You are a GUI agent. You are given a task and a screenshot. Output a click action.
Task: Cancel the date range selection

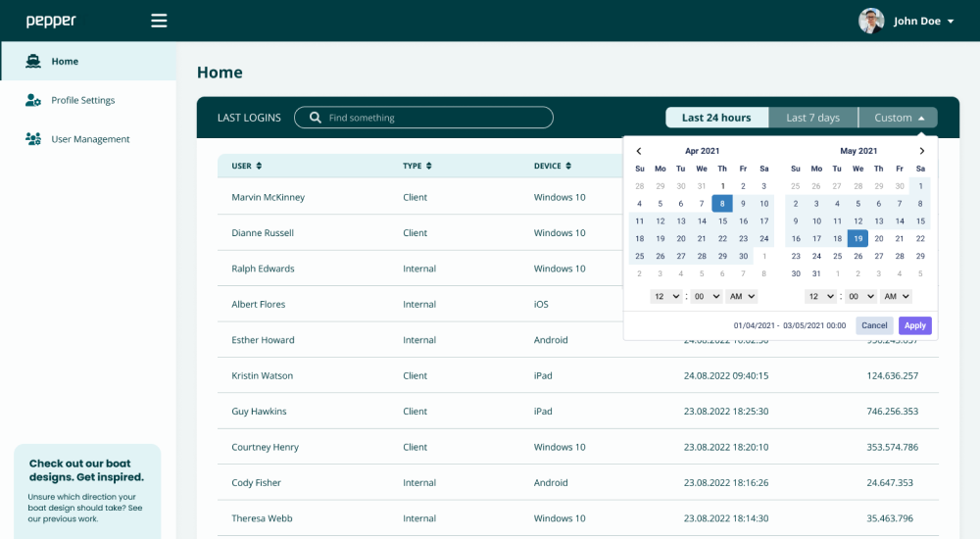(x=874, y=325)
